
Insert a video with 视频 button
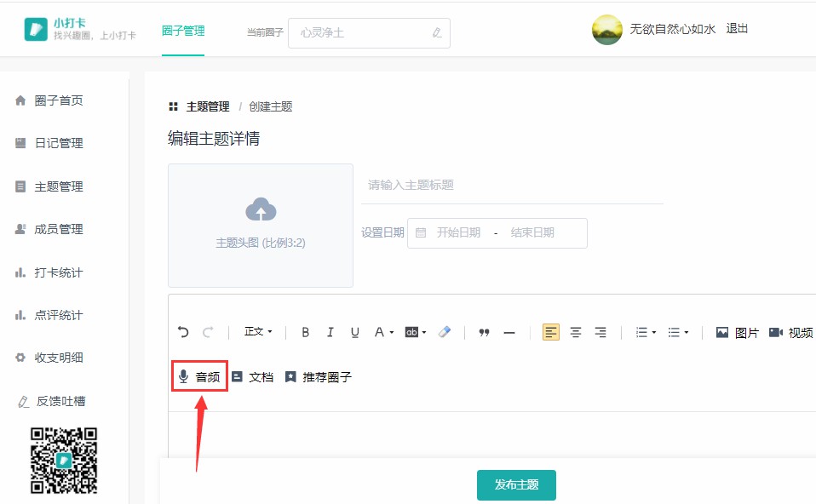click(791, 332)
